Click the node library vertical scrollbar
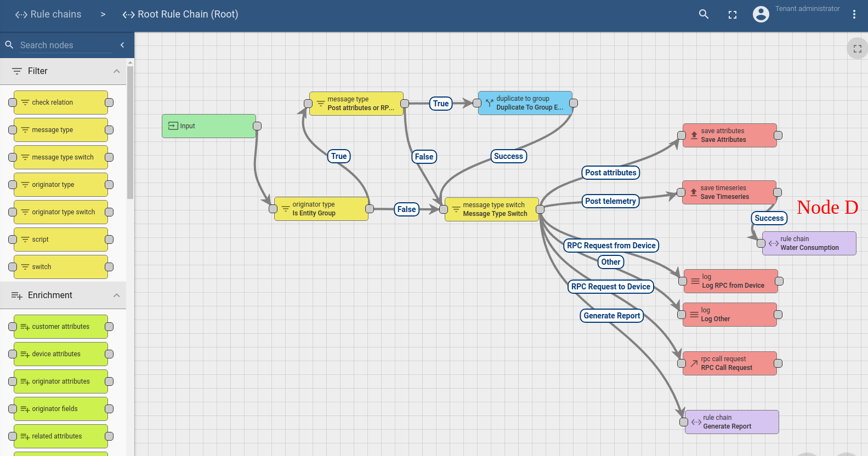This screenshot has width=868, height=456. tap(130, 132)
